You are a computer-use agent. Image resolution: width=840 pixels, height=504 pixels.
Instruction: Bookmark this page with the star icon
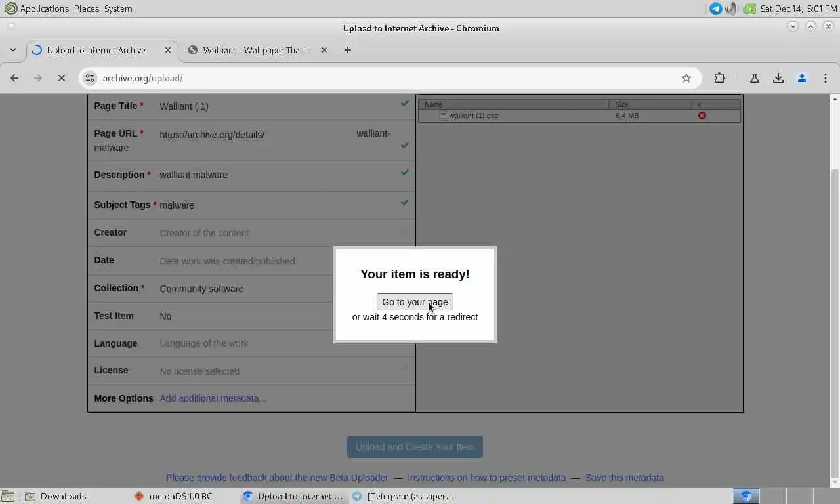tap(686, 78)
